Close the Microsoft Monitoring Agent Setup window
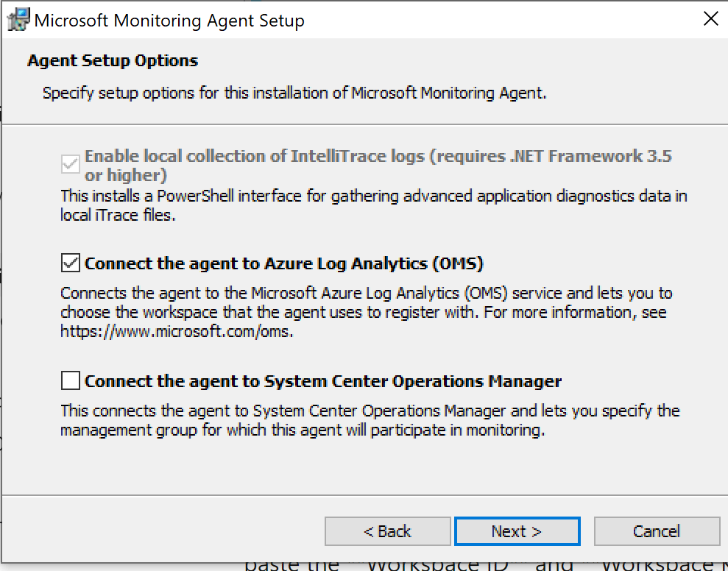728x571 pixels. (710, 20)
